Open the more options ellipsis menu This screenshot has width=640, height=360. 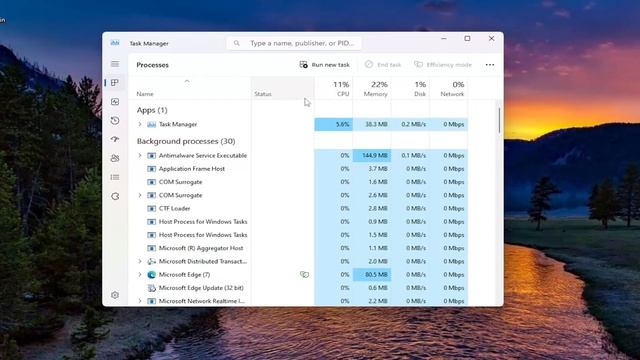click(x=490, y=64)
